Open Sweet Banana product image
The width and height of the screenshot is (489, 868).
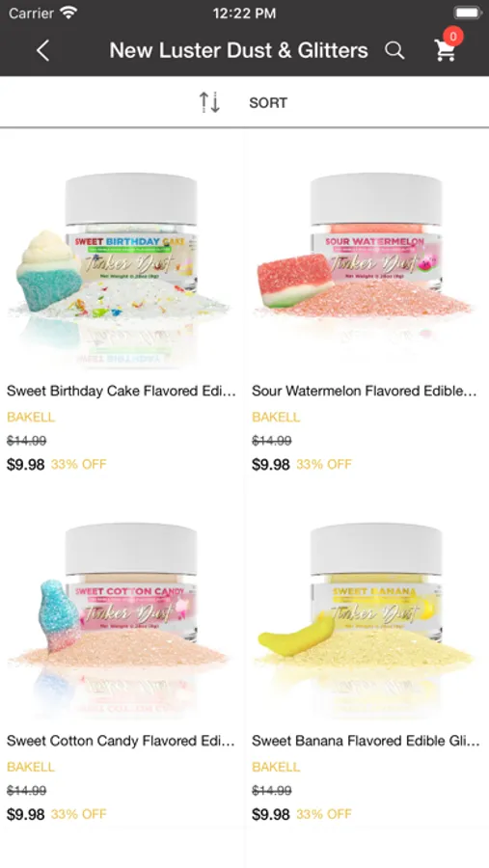coord(367,615)
